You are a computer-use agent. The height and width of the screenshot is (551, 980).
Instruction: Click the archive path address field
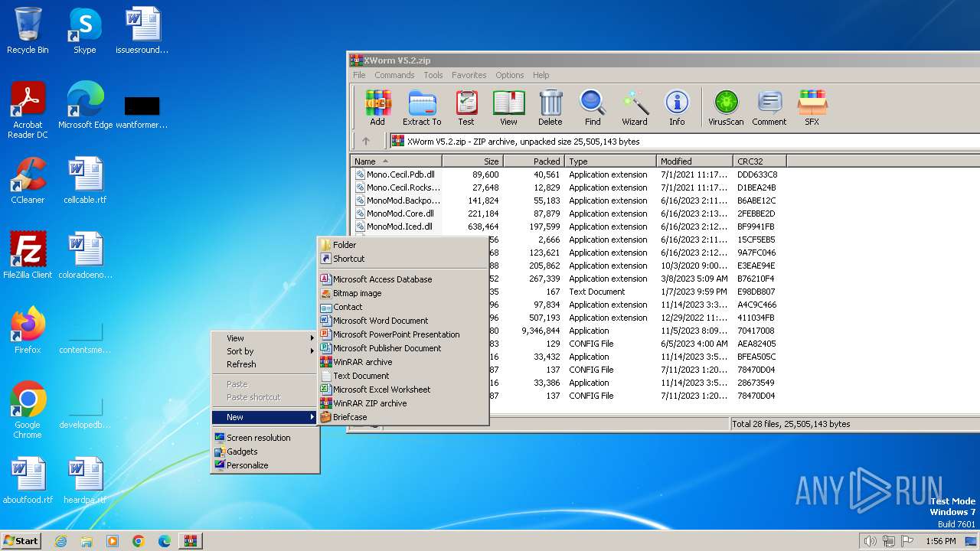tap(684, 141)
